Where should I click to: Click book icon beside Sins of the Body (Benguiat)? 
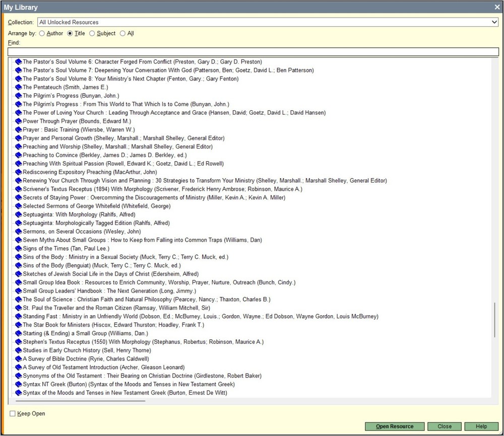point(19,265)
